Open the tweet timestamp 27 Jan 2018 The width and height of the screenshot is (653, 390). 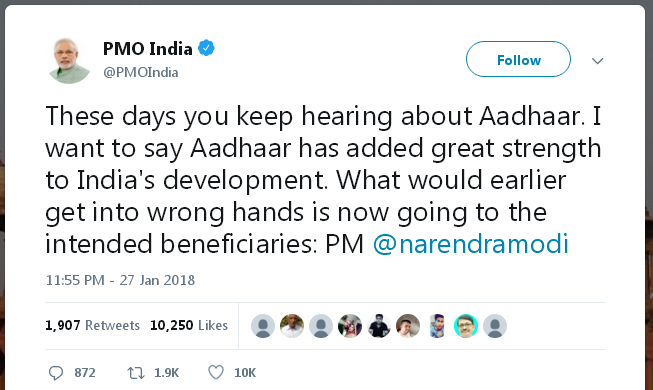(120, 280)
